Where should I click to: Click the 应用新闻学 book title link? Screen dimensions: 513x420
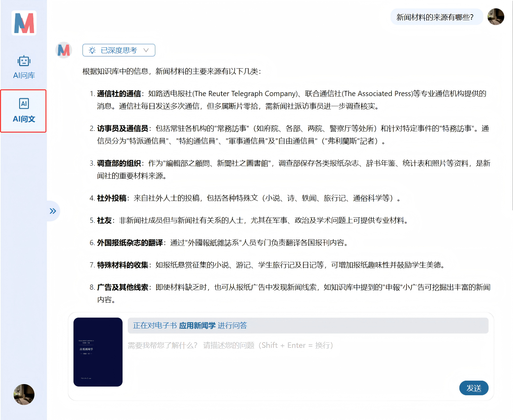pos(197,326)
